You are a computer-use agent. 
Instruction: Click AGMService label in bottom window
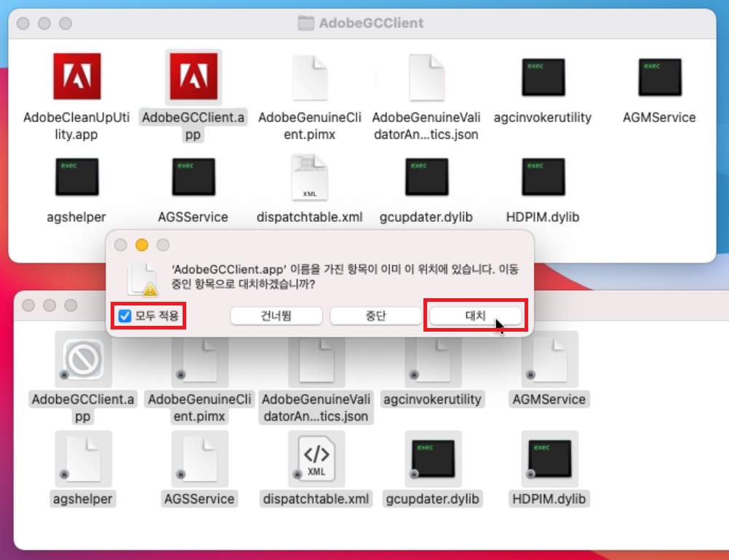pyautogui.click(x=549, y=400)
